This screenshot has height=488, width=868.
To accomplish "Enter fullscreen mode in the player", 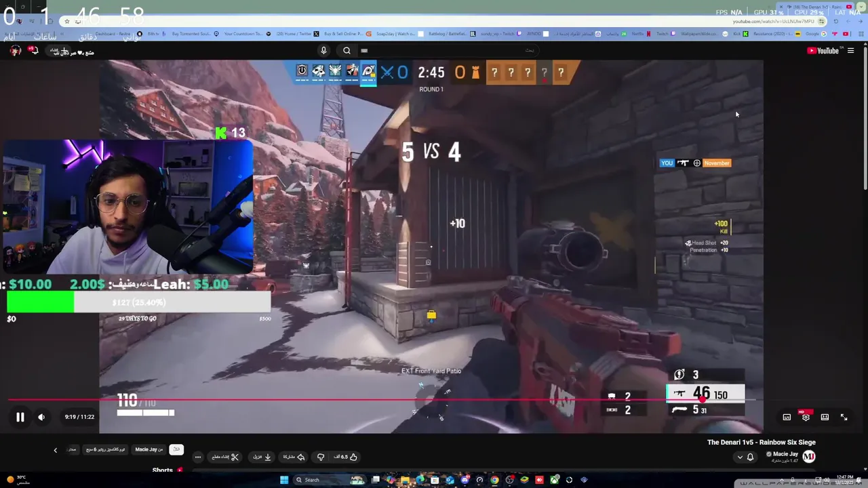I will [844, 418].
